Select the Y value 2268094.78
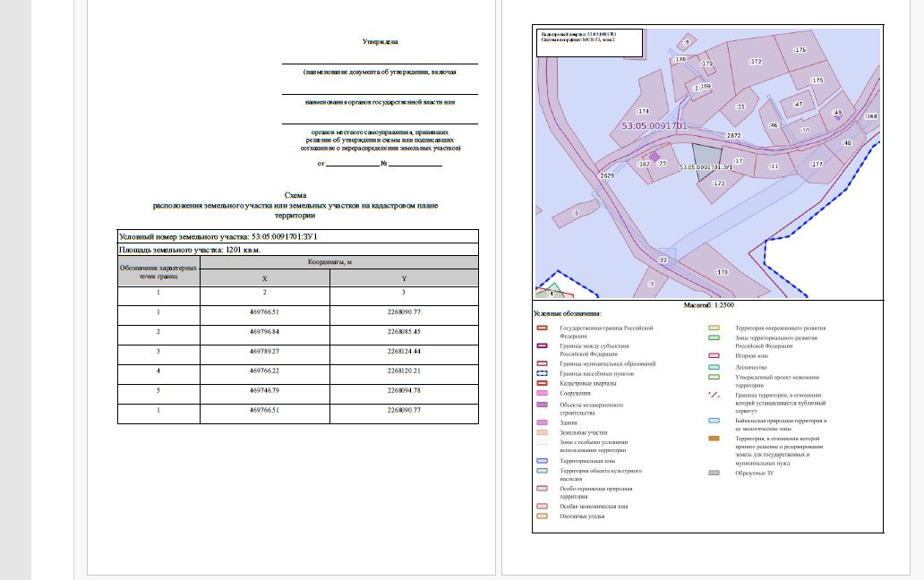The width and height of the screenshot is (924, 580). pos(404,390)
